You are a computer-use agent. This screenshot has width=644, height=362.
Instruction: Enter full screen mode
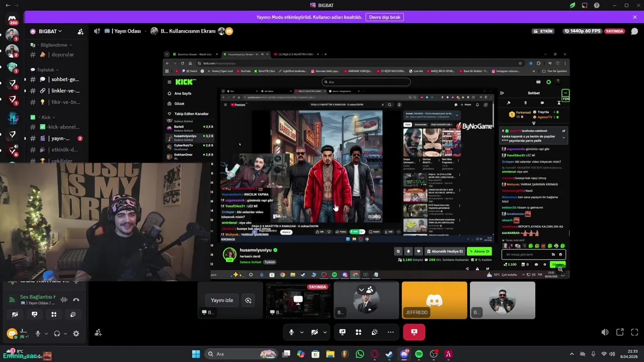tap(634, 332)
